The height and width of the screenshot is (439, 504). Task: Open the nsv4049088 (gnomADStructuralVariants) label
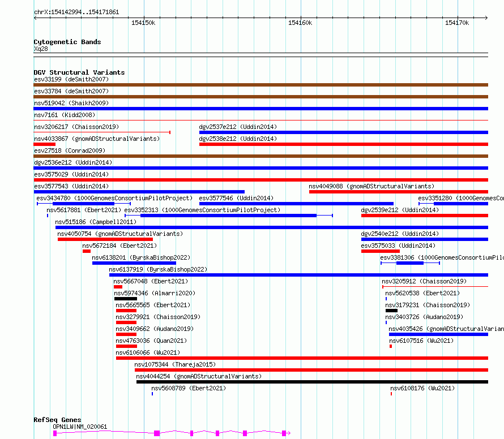coord(371,186)
